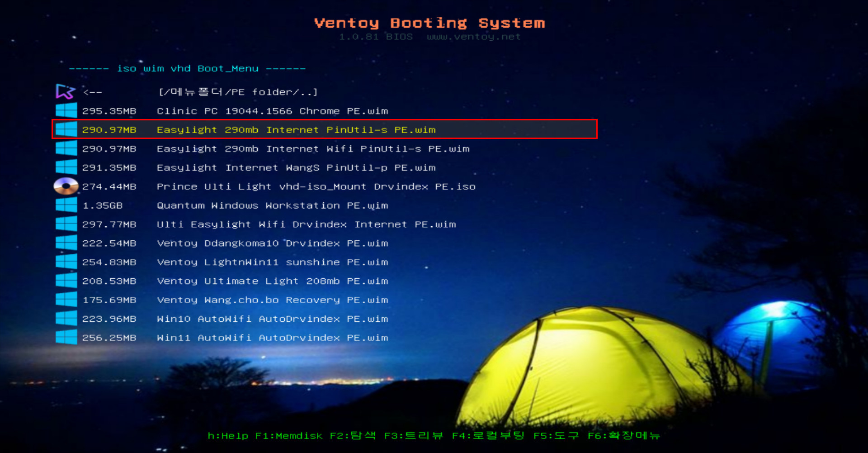Click Windows icon beside Ulti Easylight Wifi Drvindex

66,224
